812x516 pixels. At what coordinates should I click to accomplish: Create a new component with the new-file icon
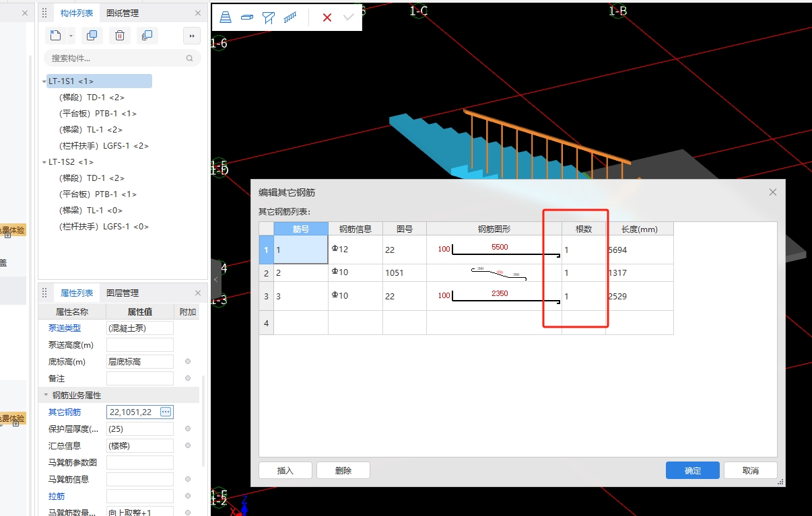tap(56, 36)
